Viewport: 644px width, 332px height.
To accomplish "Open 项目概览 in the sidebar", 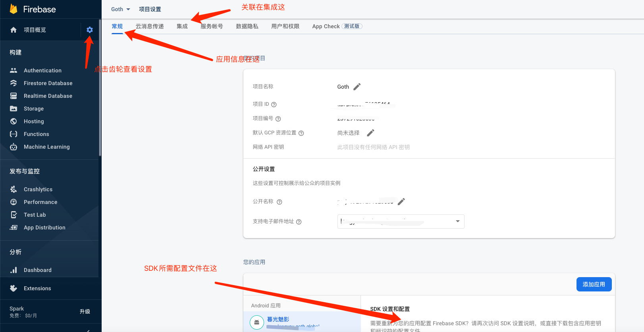I will point(35,30).
